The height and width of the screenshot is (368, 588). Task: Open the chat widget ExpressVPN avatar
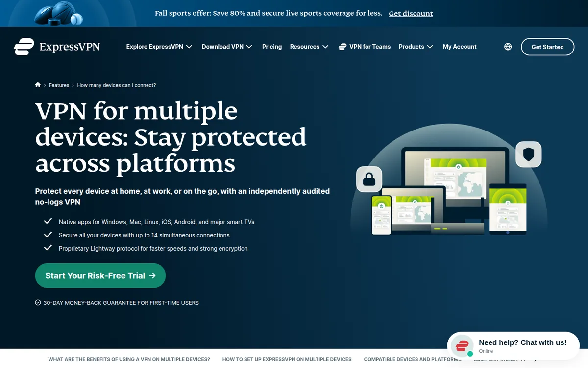click(462, 346)
